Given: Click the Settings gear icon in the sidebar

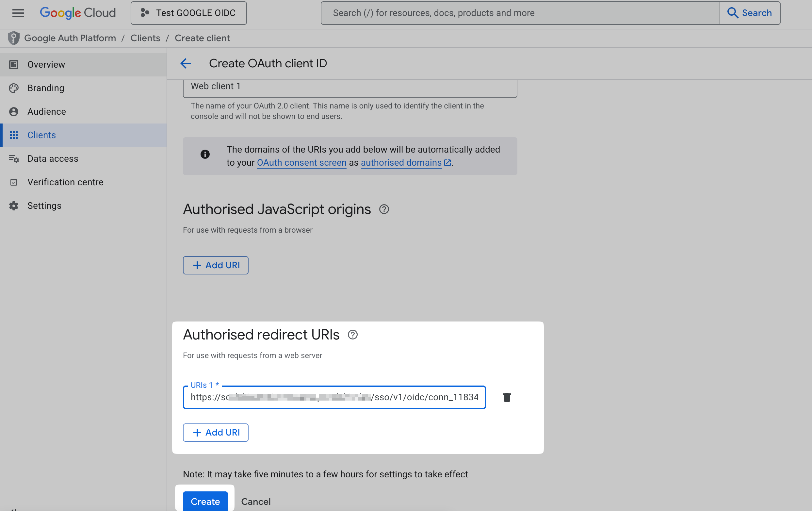Looking at the screenshot, I should point(13,206).
